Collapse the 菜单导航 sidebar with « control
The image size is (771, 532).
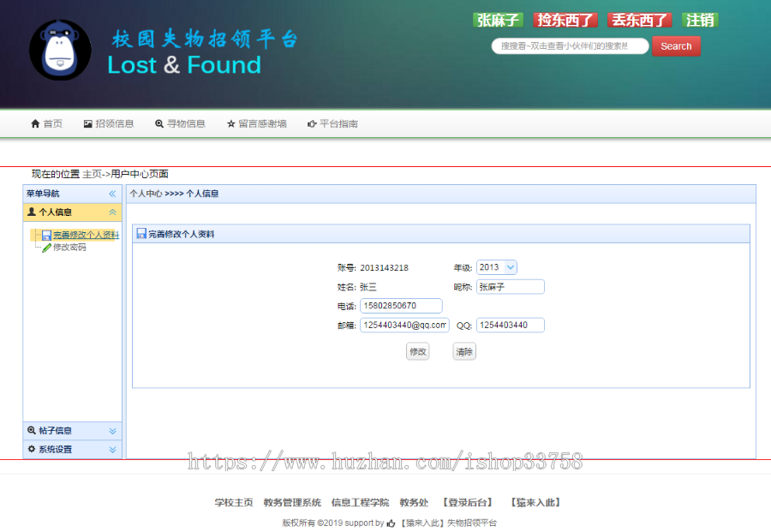coord(112,193)
